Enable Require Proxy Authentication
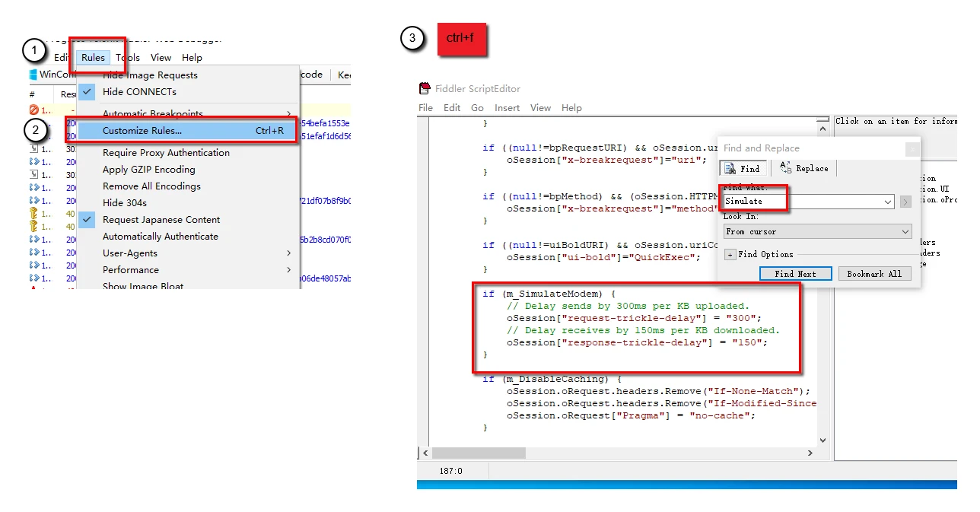 click(166, 153)
